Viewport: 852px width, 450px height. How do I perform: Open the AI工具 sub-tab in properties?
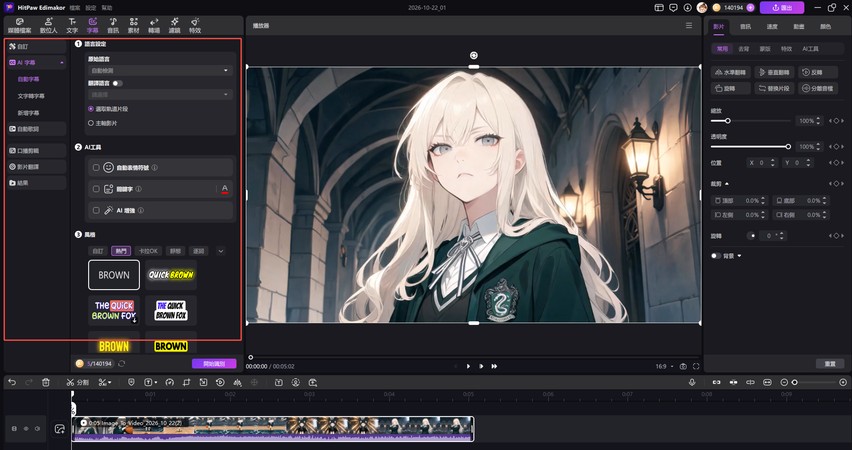point(810,49)
